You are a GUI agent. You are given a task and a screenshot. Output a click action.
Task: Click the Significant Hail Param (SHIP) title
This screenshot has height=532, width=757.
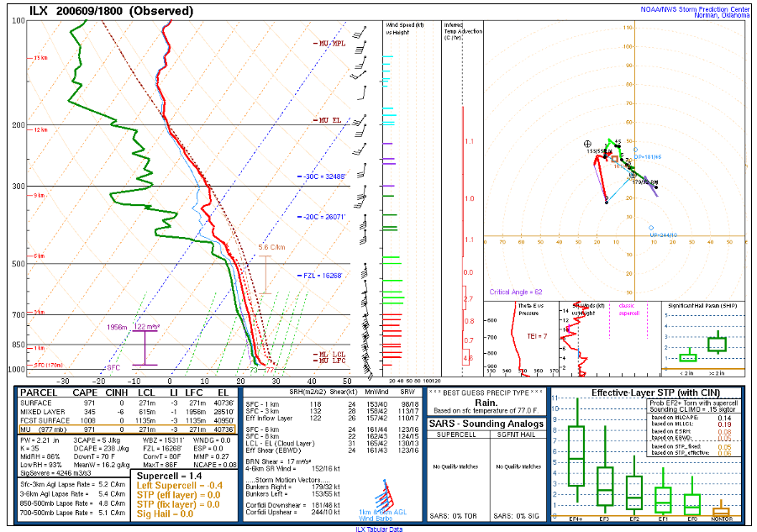click(x=702, y=306)
